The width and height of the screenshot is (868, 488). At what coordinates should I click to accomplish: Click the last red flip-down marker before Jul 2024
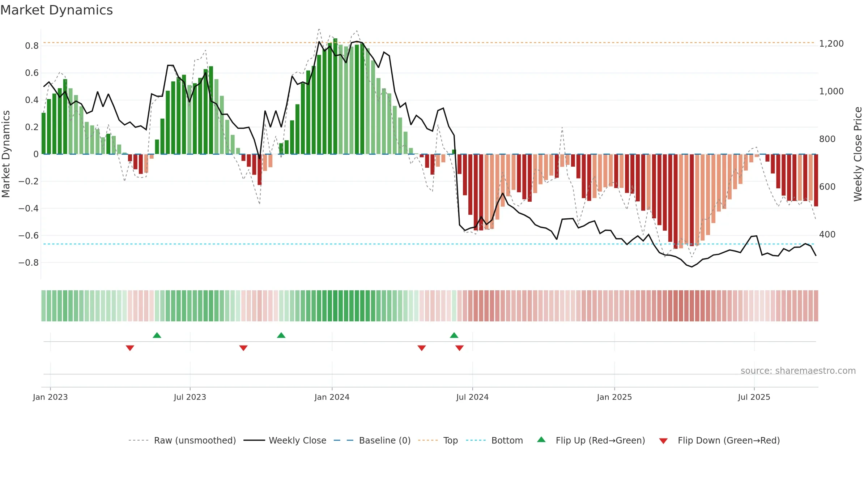[x=459, y=348]
